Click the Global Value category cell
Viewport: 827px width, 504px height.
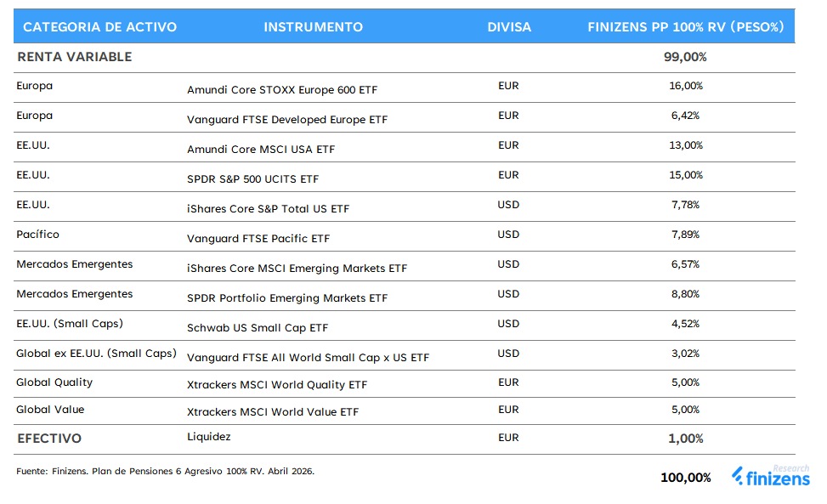[50, 410]
